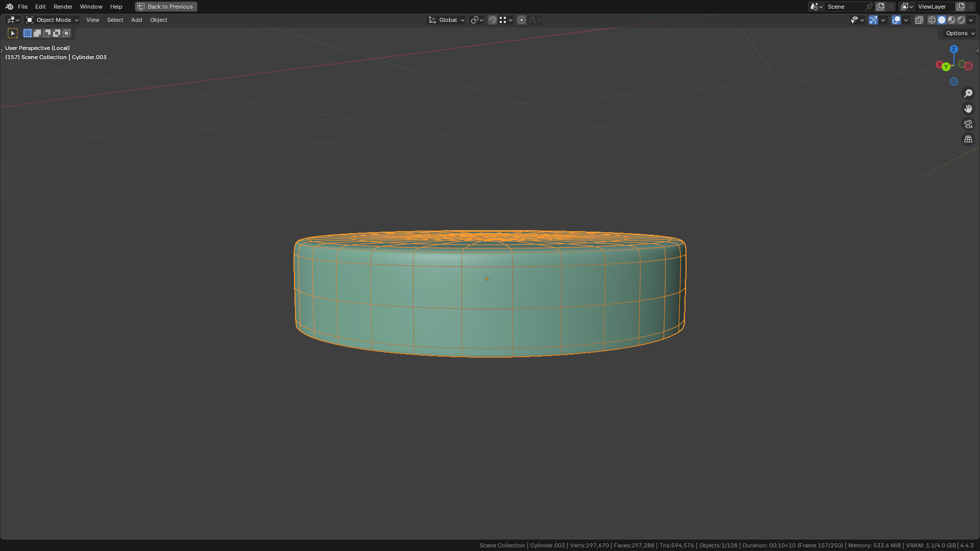Choose the Extend selection mode
Image resolution: width=980 pixels, height=551 pixels.
(37, 33)
